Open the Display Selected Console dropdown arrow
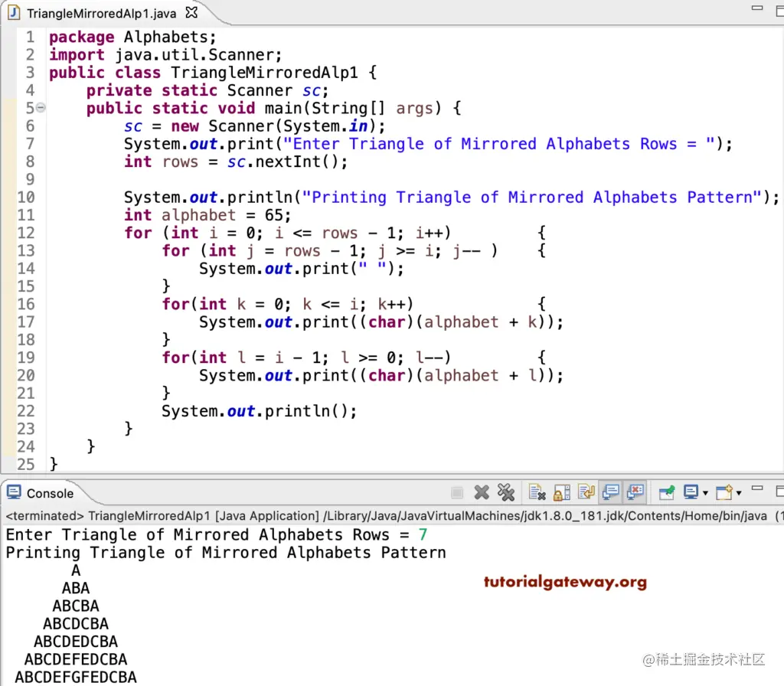The width and height of the screenshot is (784, 686). pos(705,493)
